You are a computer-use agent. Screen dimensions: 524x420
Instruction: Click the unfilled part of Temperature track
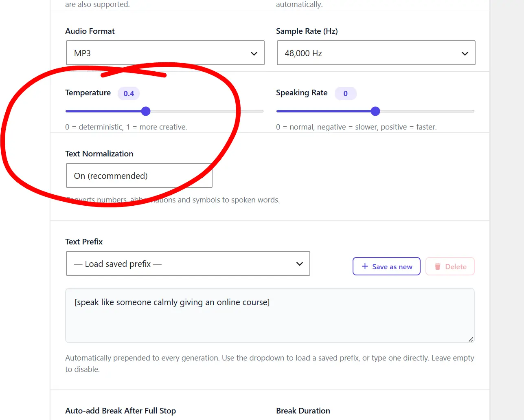(x=207, y=111)
